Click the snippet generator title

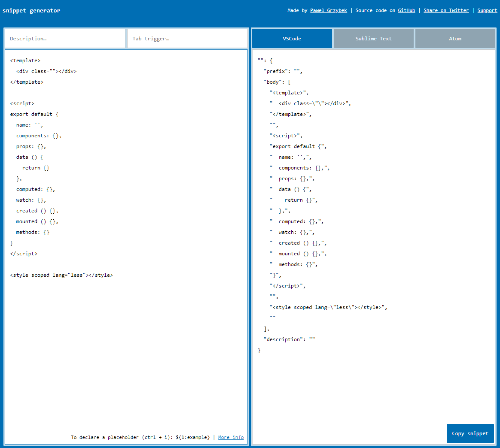click(x=31, y=11)
